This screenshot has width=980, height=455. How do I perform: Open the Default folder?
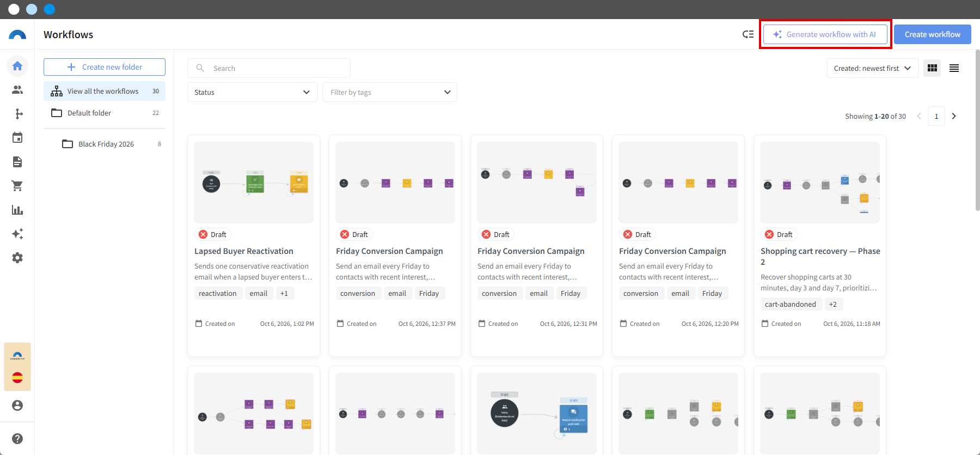(x=105, y=113)
